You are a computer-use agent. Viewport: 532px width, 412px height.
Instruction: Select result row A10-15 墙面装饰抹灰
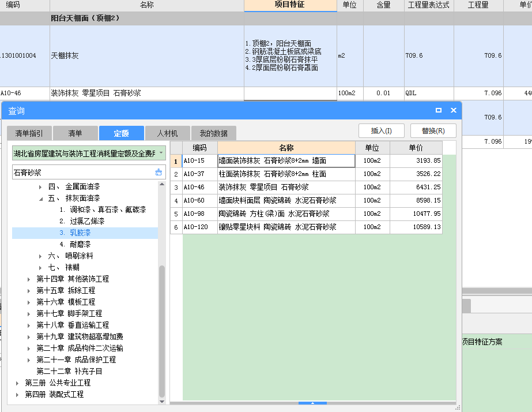307,160
